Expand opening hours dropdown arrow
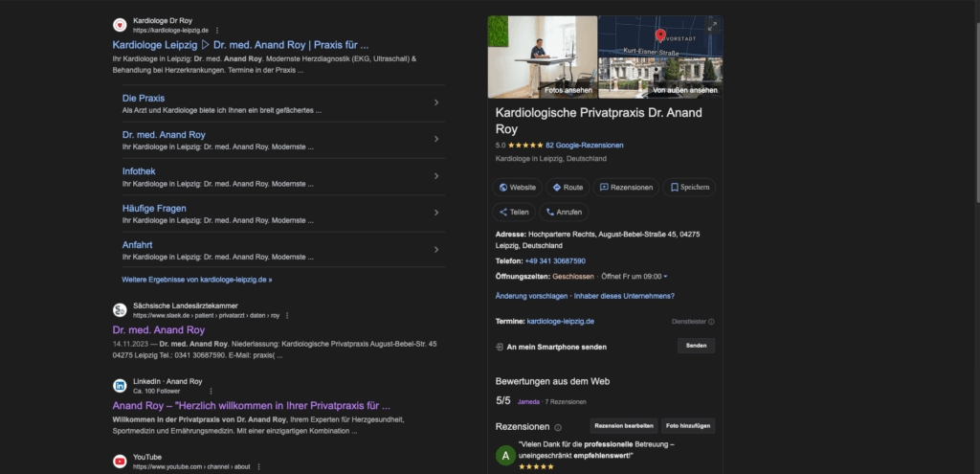 coord(665,277)
